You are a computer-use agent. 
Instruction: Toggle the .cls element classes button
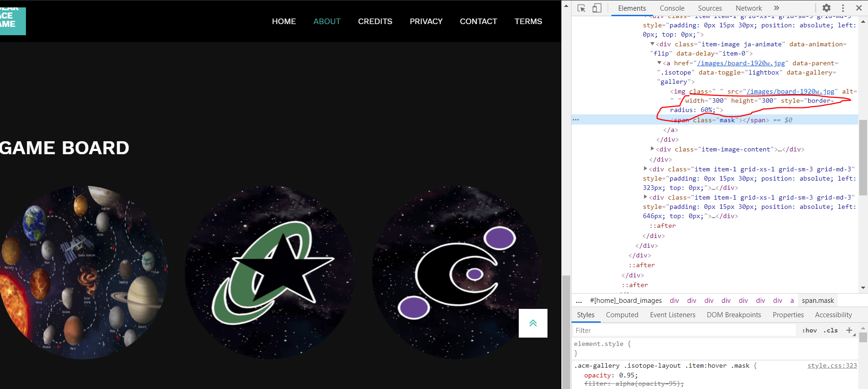pyautogui.click(x=830, y=331)
